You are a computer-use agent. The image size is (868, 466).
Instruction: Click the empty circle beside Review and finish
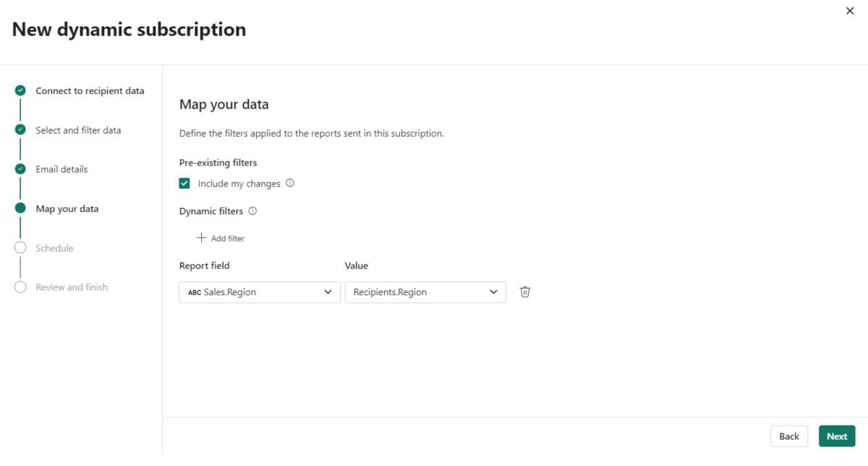(x=20, y=287)
